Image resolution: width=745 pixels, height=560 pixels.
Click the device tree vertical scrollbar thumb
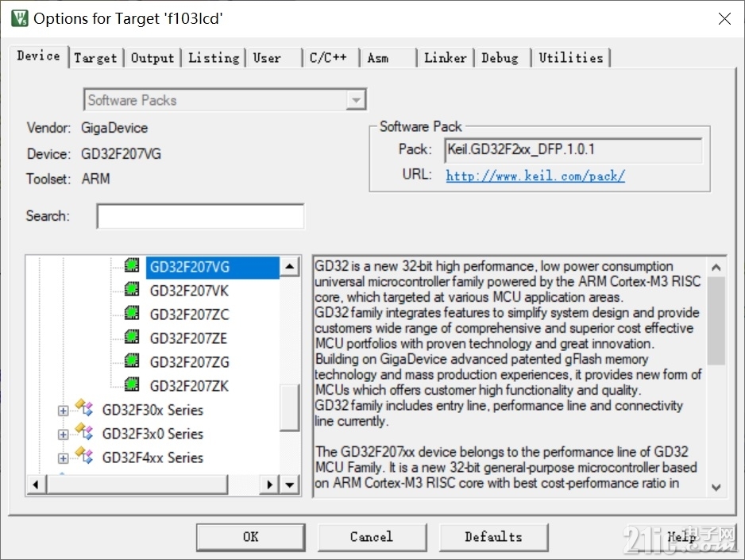tap(289, 407)
